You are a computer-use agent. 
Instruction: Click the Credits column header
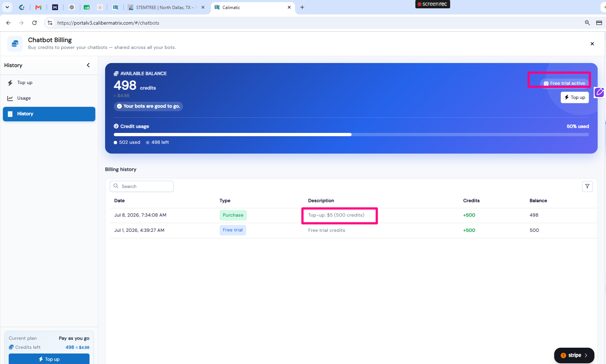[471, 201]
